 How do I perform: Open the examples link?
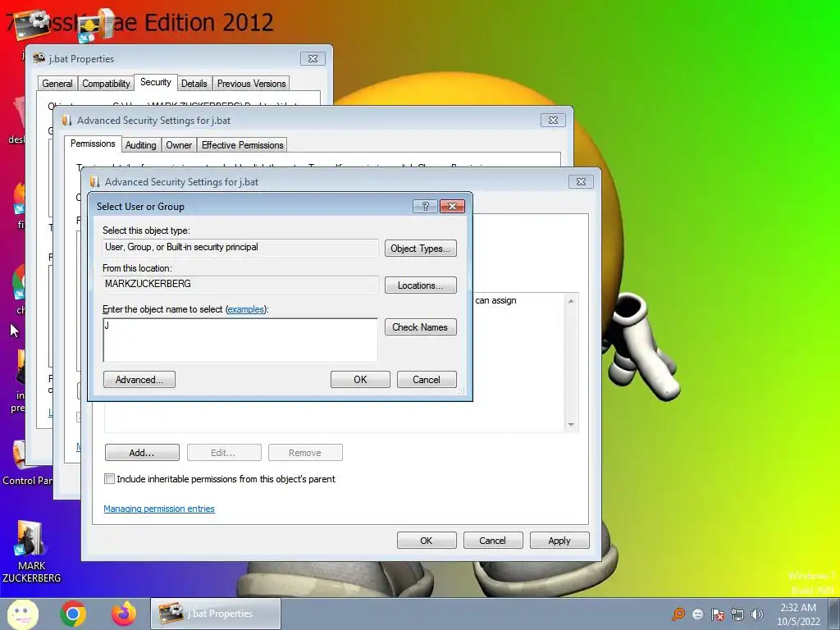pyautogui.click(x=246, y=309)
